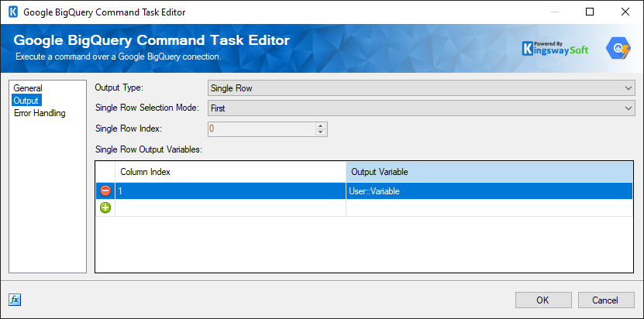Image resolution: width=644 pixels, height=319 pixels.
Task: Click the K application icon in title bar
Action: point(13,12)
